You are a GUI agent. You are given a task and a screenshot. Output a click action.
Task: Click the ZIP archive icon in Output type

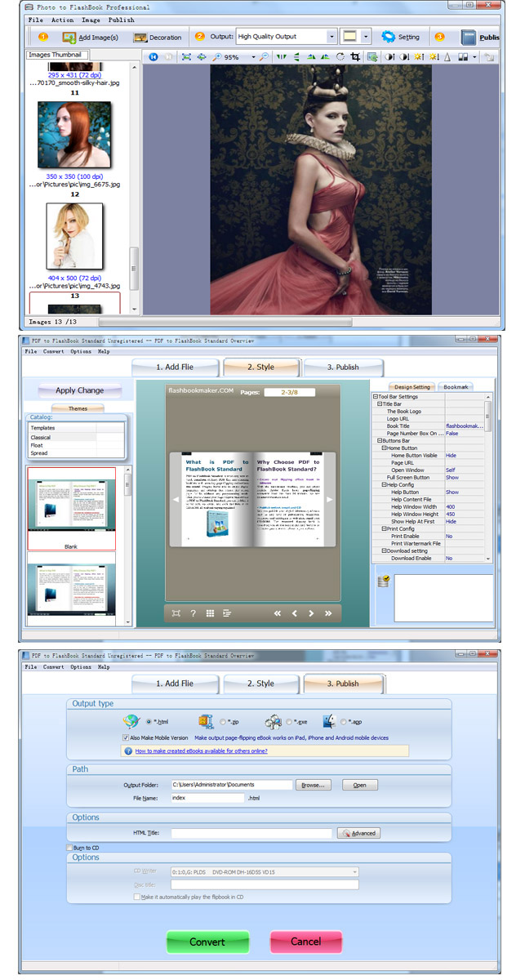point(205,721)
